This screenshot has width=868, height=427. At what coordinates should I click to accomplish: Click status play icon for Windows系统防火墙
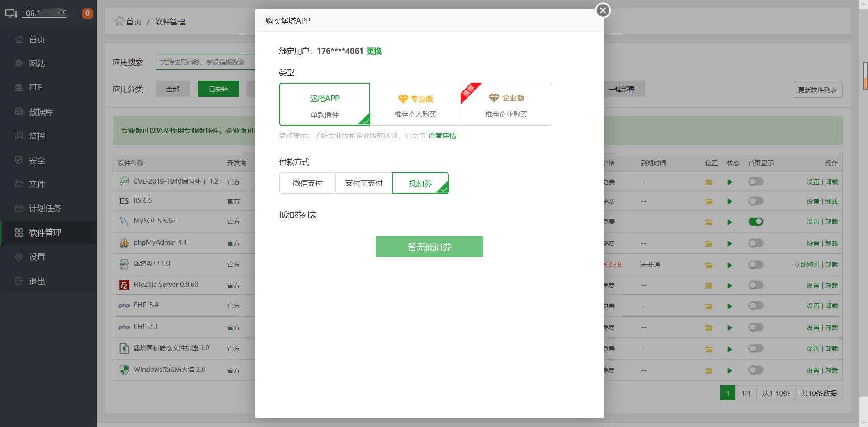730,371
